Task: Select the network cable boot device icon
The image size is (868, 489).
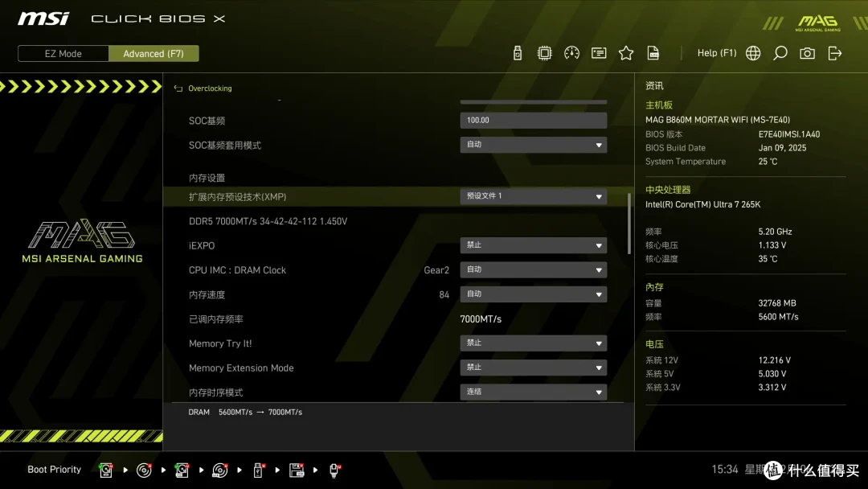Action: (x=334, y=471)
